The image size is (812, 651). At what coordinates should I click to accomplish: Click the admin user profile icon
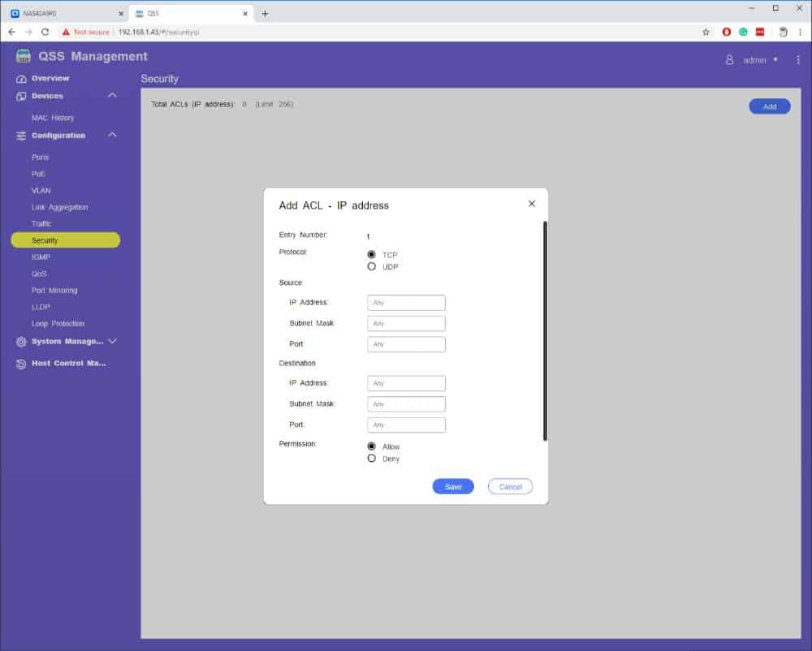[x=729, y=60]
